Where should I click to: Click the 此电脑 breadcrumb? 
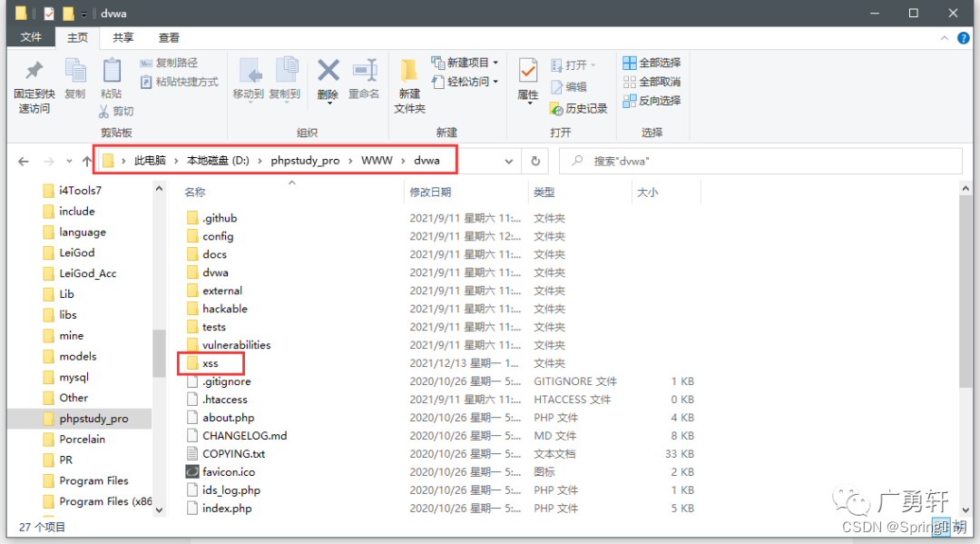[150, 161]
